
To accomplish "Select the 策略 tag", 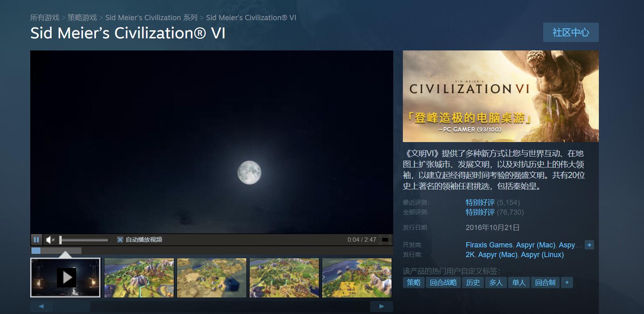I will coord(414,283).
